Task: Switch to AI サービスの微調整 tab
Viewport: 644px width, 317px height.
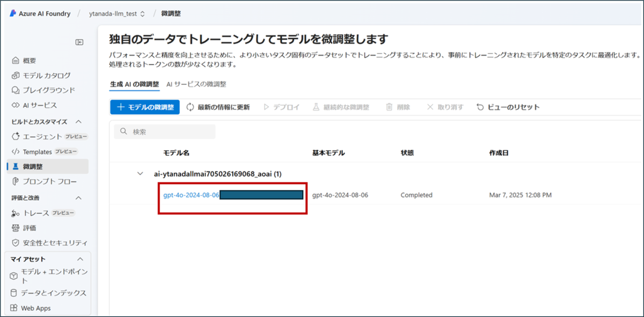Action: point(196,84)
